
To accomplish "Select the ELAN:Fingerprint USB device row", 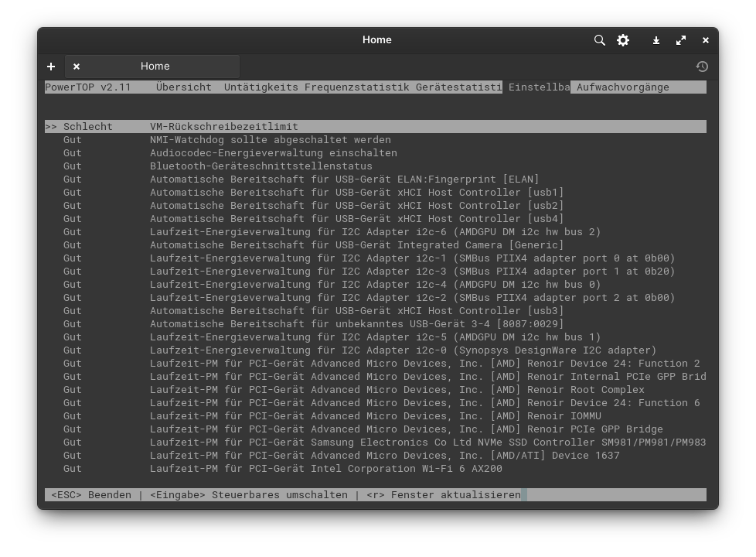I will point(376,179).
